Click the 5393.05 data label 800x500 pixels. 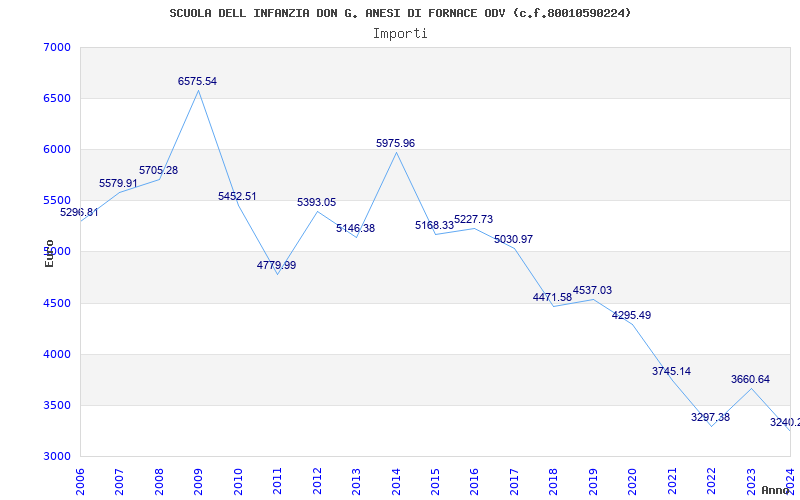pos(317,203)
